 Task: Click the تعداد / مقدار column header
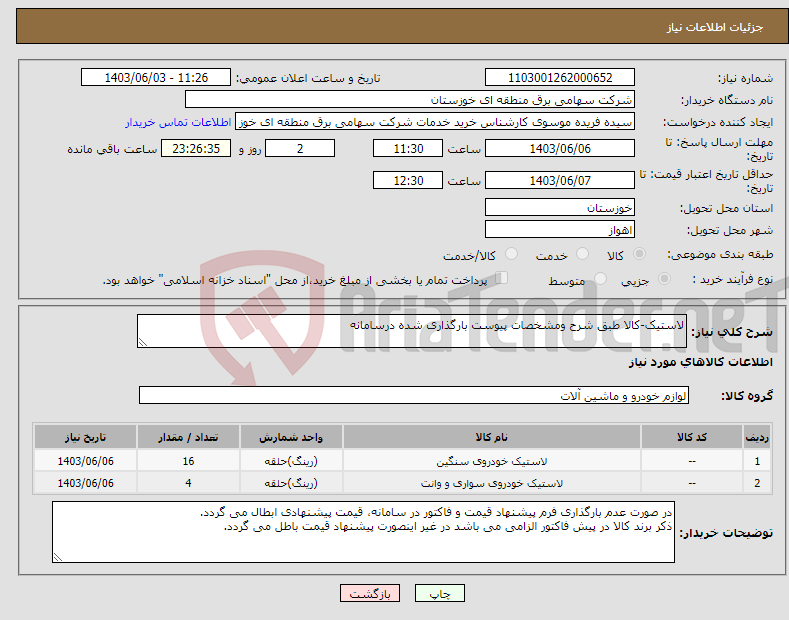(188, 437)
